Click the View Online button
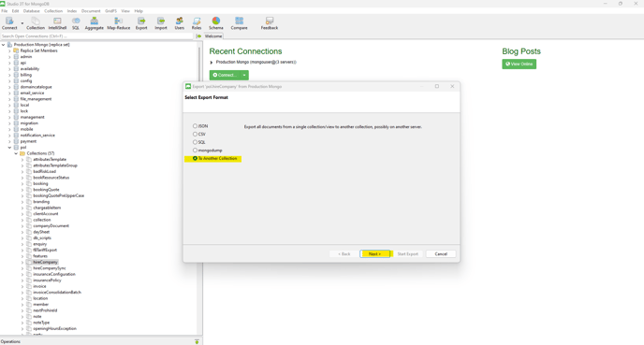 click(x=519, y=64)
